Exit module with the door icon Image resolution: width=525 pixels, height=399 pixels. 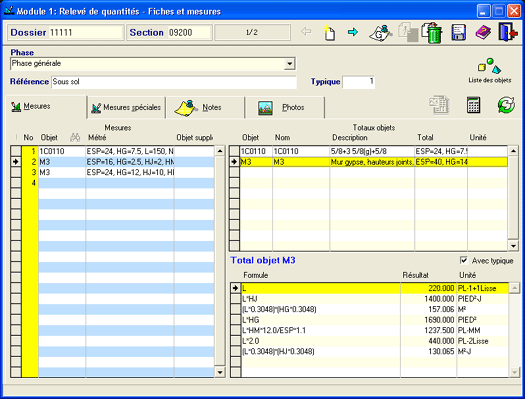pos(508,32)
